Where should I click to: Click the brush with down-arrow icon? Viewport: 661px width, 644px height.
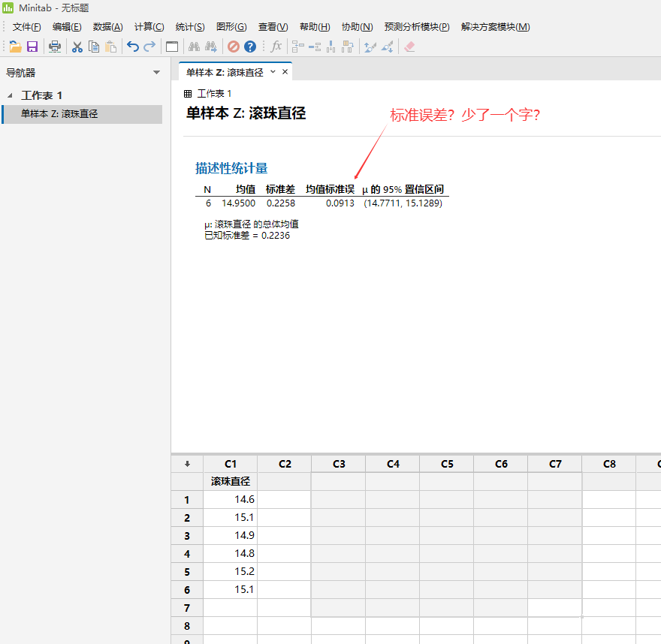(387, 47)
